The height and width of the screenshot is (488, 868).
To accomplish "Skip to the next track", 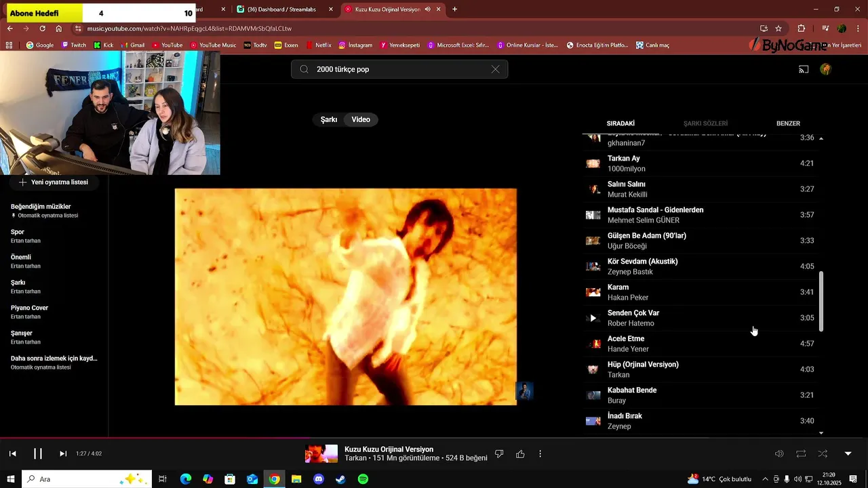I will click(x=63, y=453).
